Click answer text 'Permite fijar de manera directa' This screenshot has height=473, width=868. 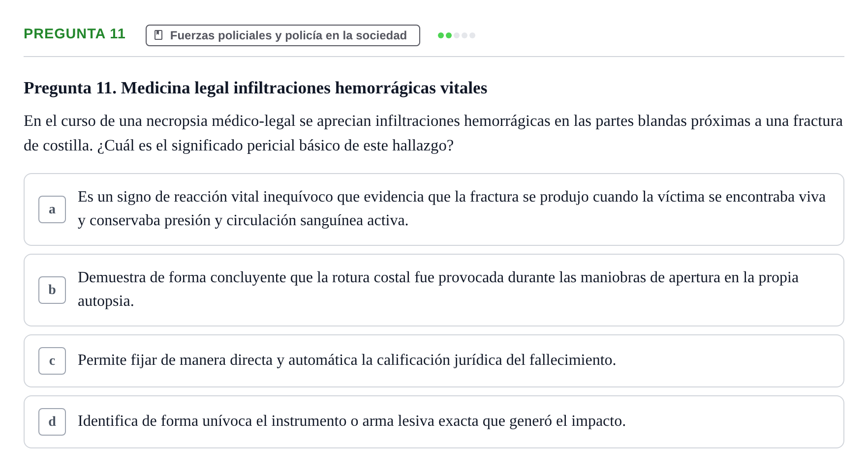[347, 360]
